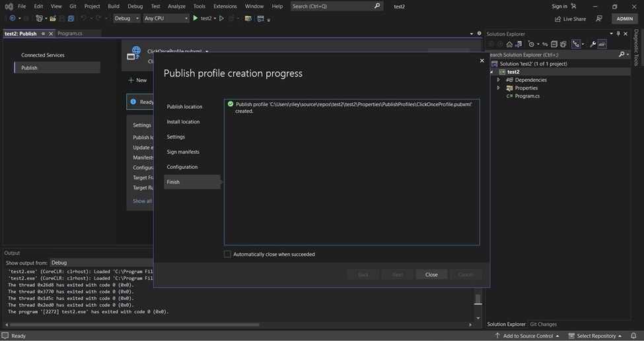Open the Analyze menu

coord(176,6)
